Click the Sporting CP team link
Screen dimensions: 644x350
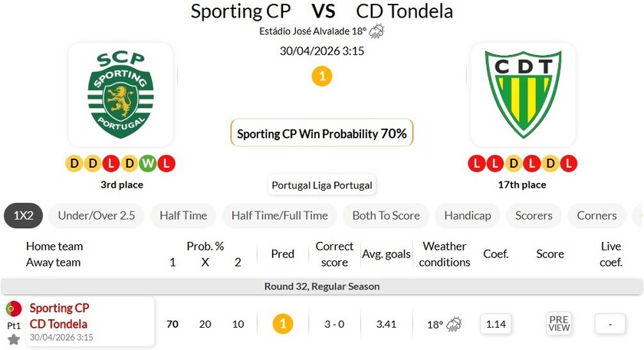click(x=59, y=308)
